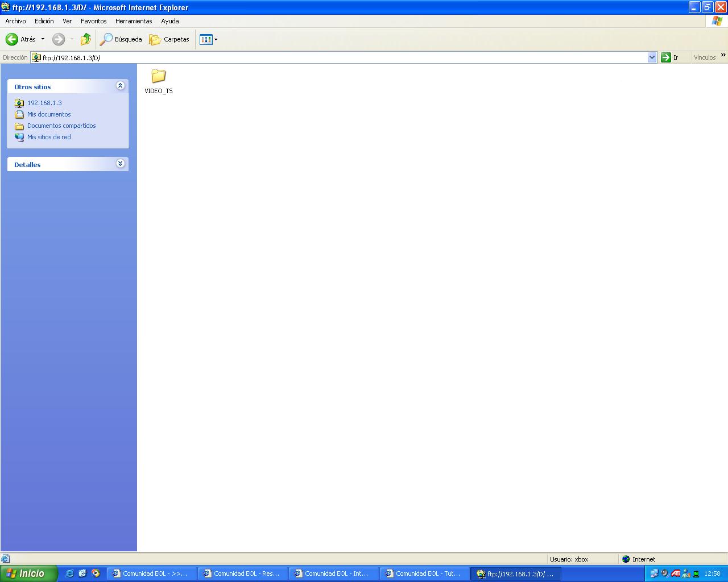
Task: Switch to 'Comunidad EOL - >>...' taskbar window
Action: point(152,573)
